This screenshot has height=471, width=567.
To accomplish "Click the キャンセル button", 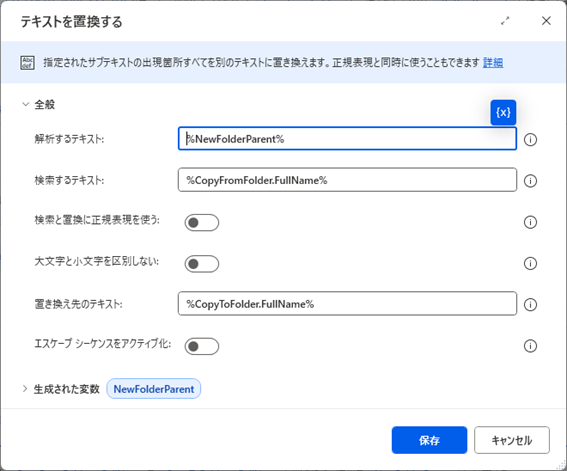I will coord(512,440).
